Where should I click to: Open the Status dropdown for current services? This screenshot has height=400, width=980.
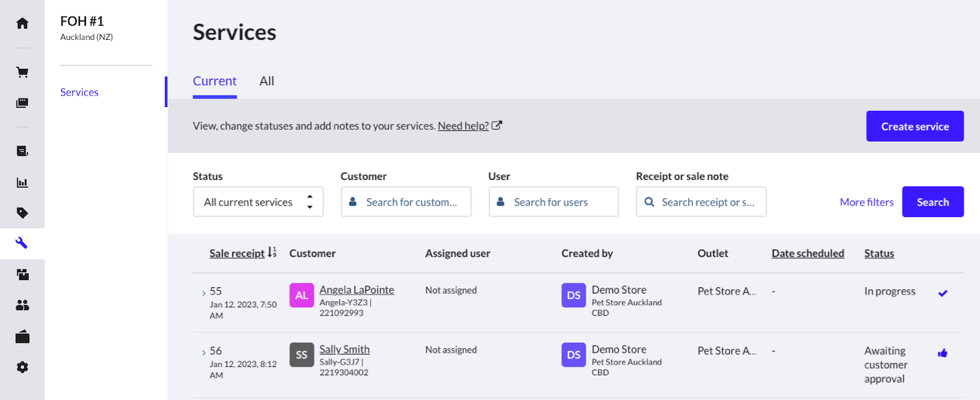(258, 202)
